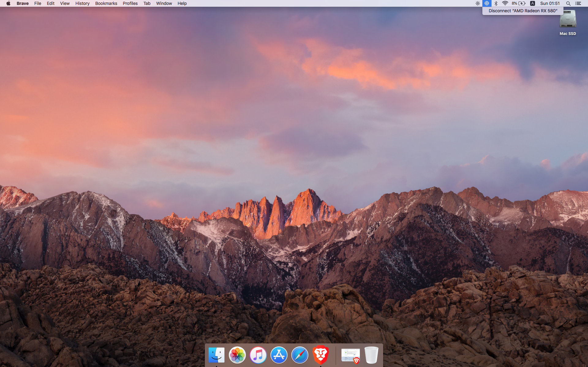
Task: Open Mac SSD drive on desktop
Action: (x=567, y=21)
